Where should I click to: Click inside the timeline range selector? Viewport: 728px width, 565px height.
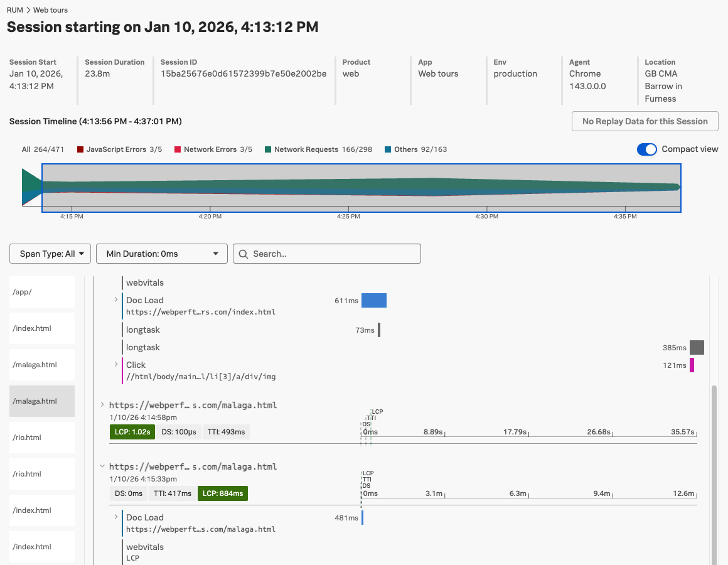(361, 188)
